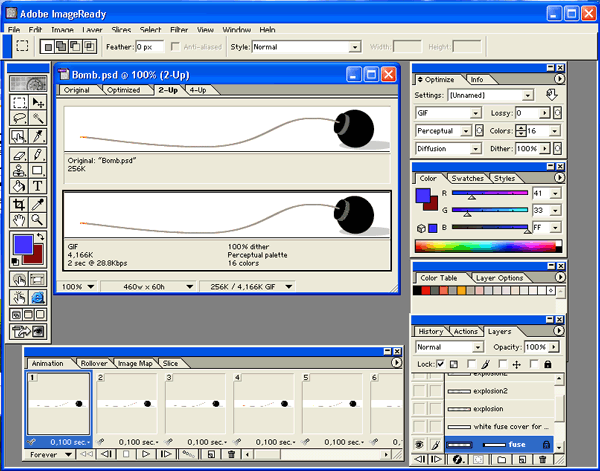
Task: Delete layer with Layers trash icon
Action: coord(542,459)
